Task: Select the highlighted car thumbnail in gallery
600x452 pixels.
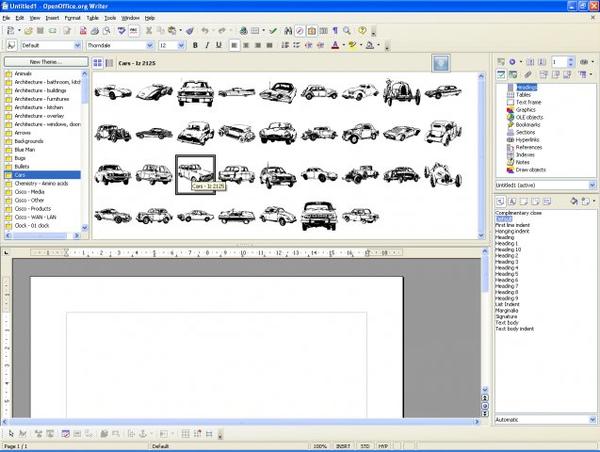Action: click(195, 172)
